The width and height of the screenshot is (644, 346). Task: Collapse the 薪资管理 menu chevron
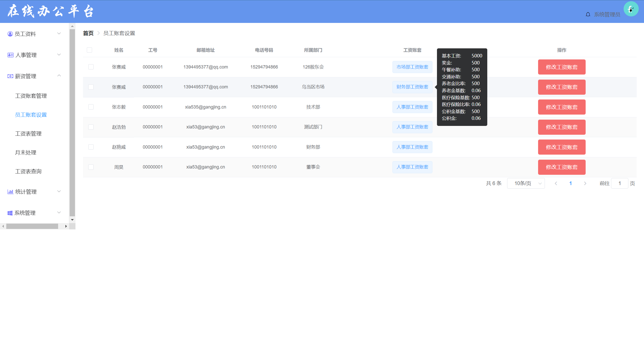pyautogui.click(x=59, y=76)
